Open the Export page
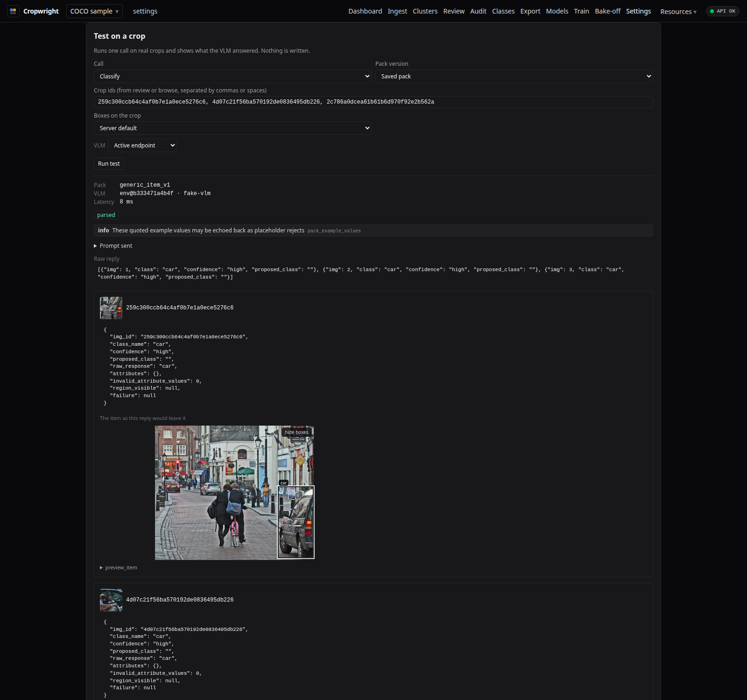Viewport: 747px width, 700px height. [x=530, y=11]
